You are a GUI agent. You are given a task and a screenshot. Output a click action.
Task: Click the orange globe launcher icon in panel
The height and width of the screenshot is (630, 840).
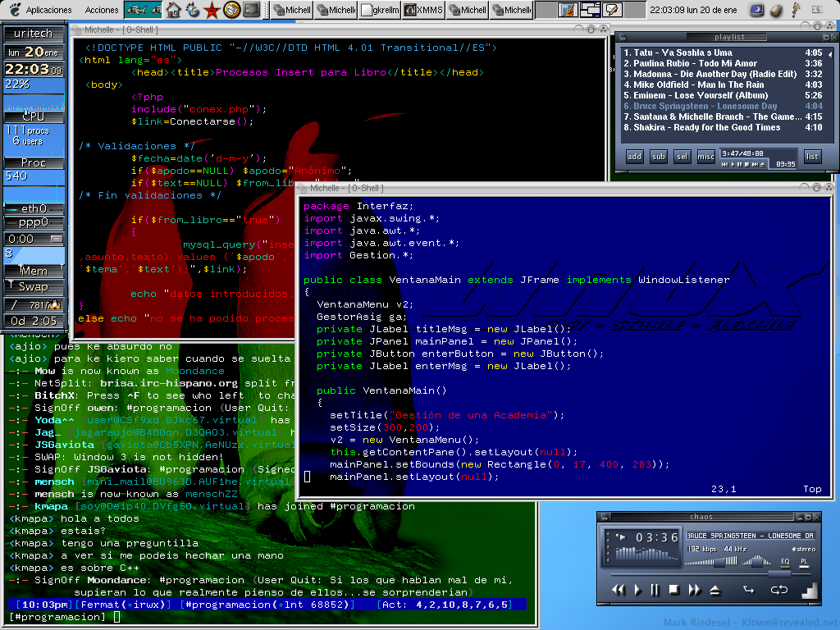(x=231, y=10)
